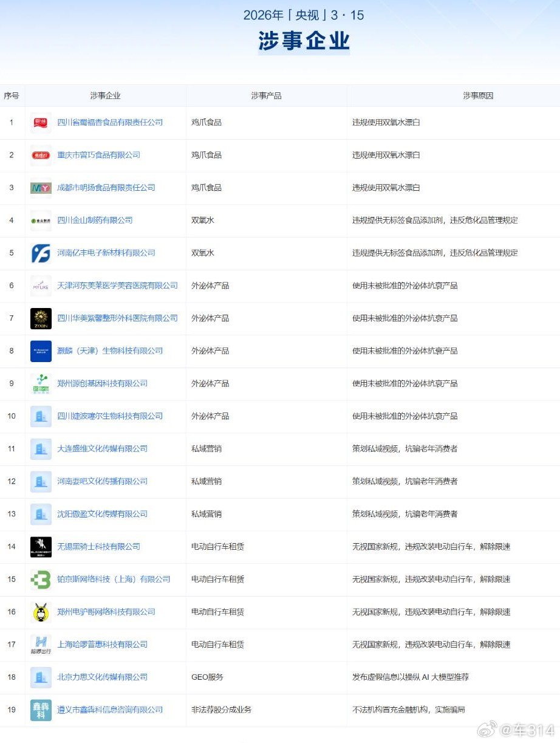Click the green logo of 铂京斯网络科技（上海）
Image resolution: width=560 pixels, height=743 pixels.
click(41, 580)
